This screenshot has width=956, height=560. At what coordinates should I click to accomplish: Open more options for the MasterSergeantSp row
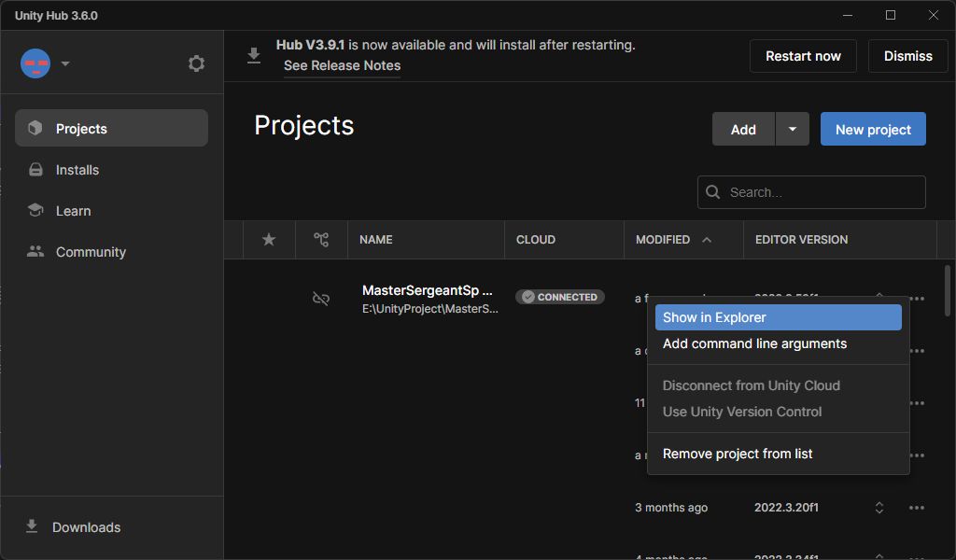click(x=917, y=298)
